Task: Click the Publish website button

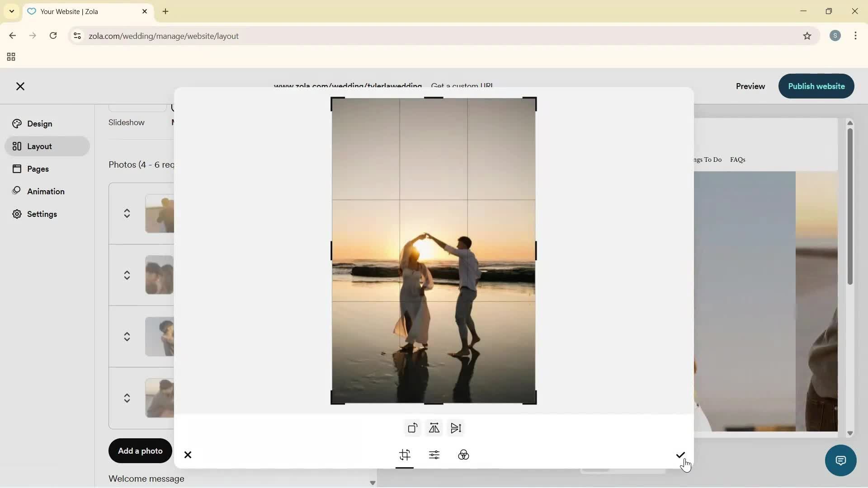Action: pyautogui.click(x=816, y=86)
